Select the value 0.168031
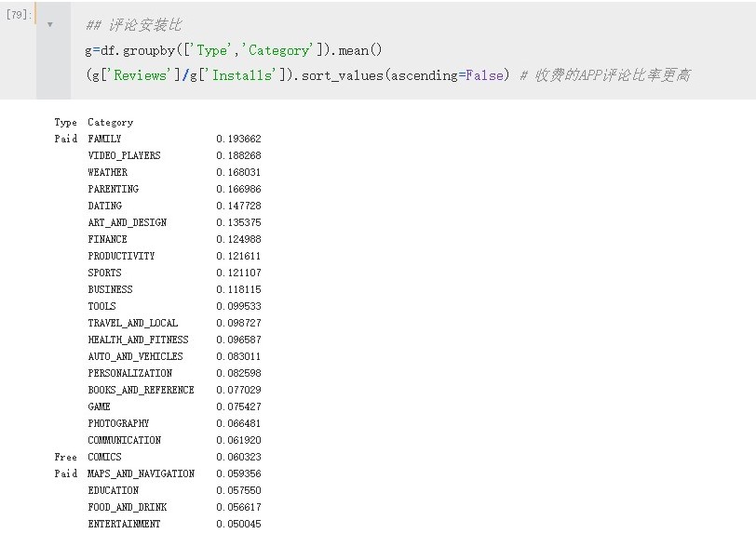Image resolution: width=756 pixels, height=533 pixels. point(238,172)
